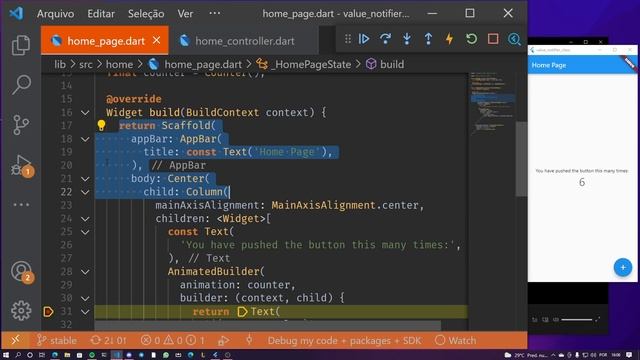Show more menus via the ellipsis

coord(215,13)
